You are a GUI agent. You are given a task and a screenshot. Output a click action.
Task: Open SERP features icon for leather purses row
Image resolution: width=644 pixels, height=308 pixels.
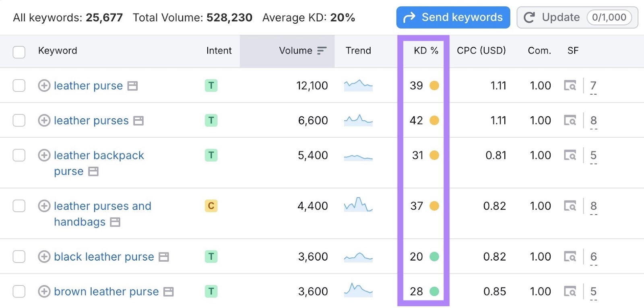(x=570, y=120)
